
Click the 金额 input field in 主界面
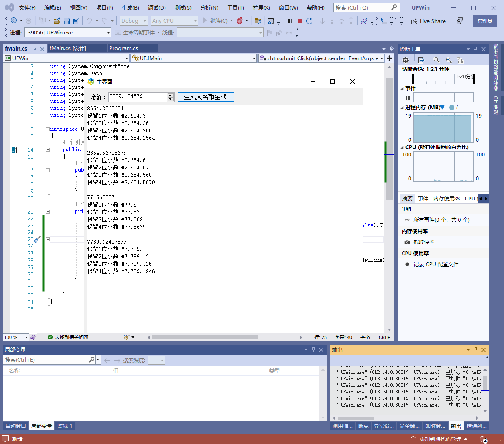(138, 97)
